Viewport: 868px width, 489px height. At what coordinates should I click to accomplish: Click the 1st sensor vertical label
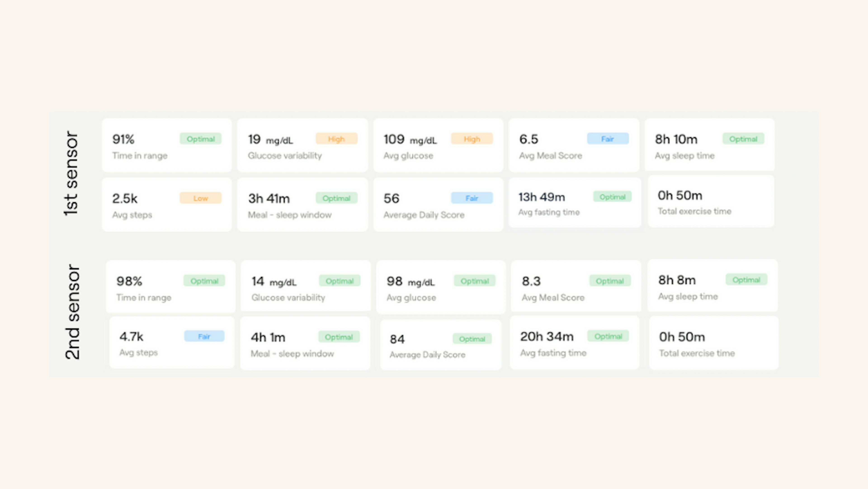click(71, 174)
